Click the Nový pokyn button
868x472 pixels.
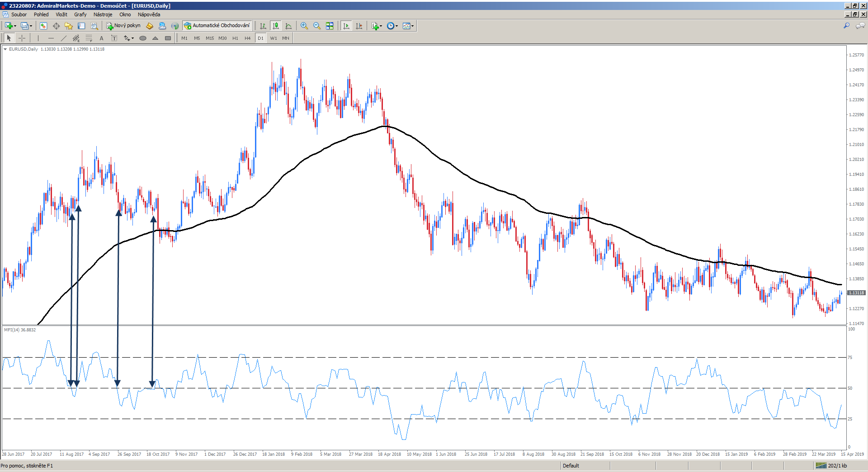pyautogui.click(x=123, y=26)
